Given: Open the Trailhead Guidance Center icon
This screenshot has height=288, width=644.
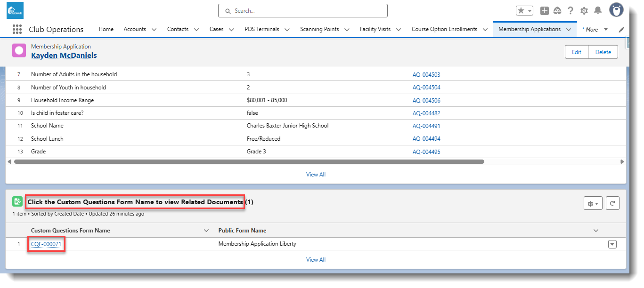Looking at the screenshot, I should point(557,10).
